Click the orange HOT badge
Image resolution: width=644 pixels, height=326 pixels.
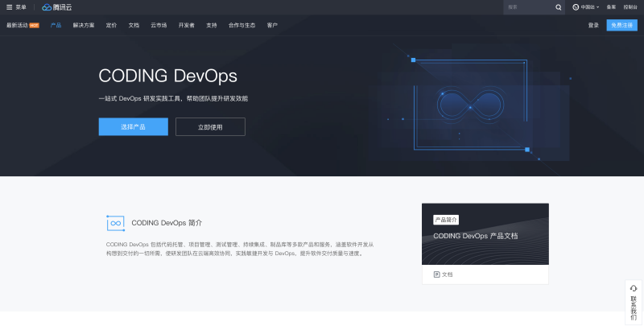(x=34, y=26)
